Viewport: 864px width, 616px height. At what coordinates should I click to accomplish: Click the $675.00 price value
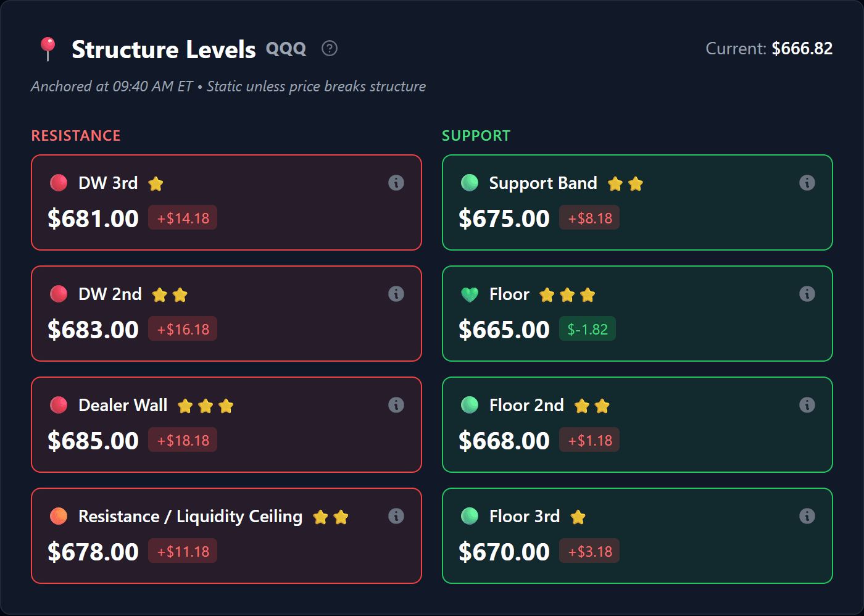pos(504,219)
